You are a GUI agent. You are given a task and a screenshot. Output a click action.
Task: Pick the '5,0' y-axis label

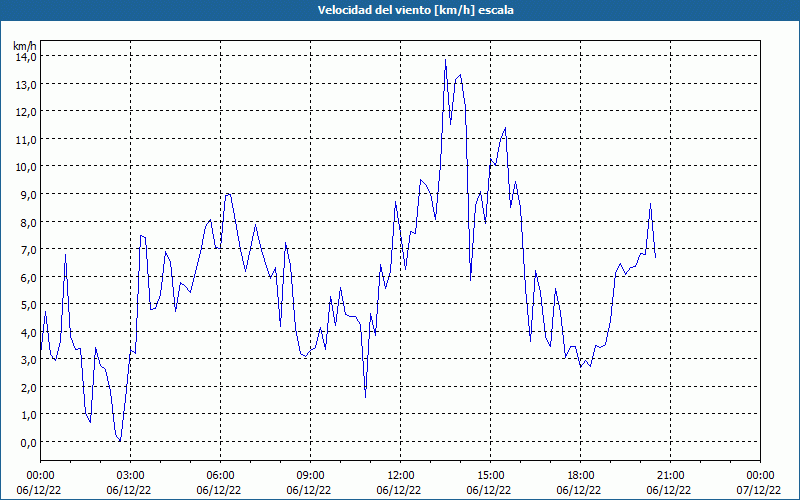coord(29,305)
